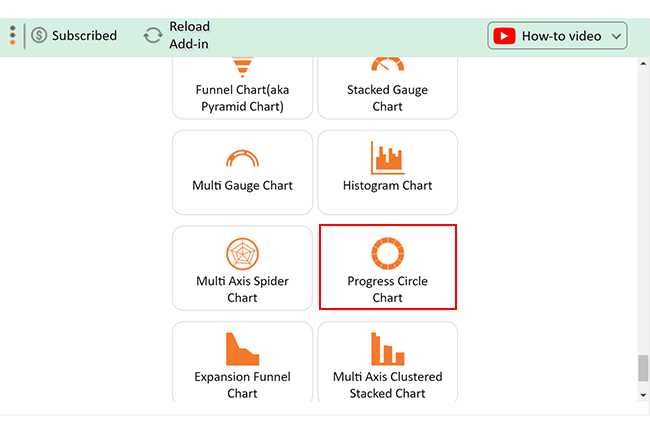Image resolution: width=650 pixels, height=434 pixels.
Task: Choose the Multi Gauge Chart label
Action: [x=243, y=186]
